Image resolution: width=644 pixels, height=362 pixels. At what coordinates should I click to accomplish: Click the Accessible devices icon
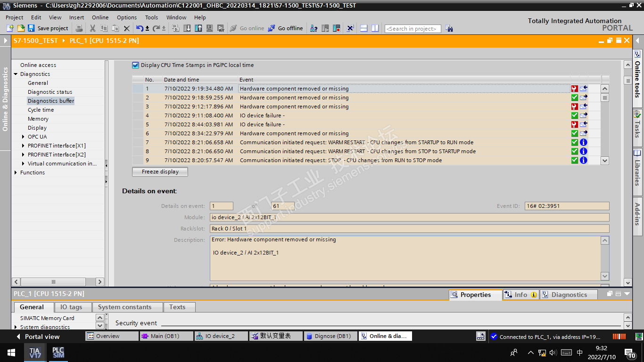coord(314,28)
